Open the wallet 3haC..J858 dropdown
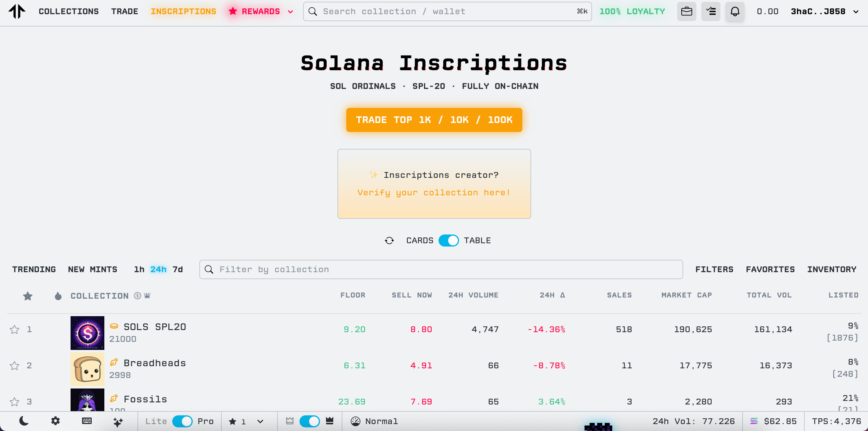 [856, 12]
